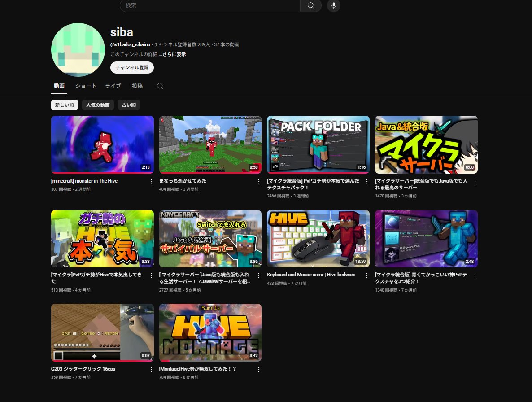Open title PvPガチ勢がHiveで本気出してきた
Viewport: 532px width, 402px height.
coord(96,278)
